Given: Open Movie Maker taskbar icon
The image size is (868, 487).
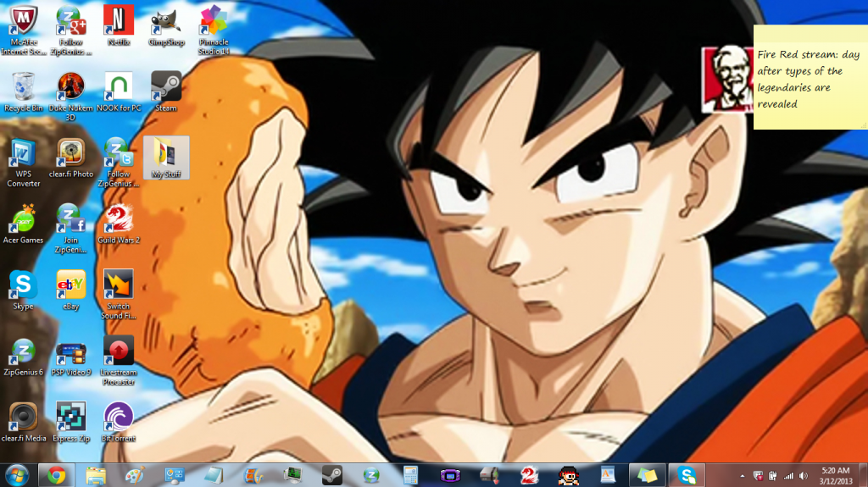Looking at the screenshot, I should point(253,475).
